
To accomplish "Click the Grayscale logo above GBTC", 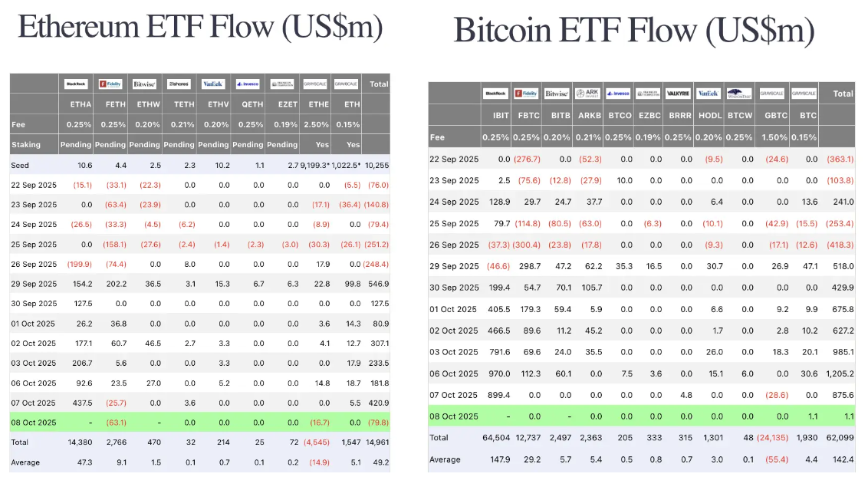I will pyautogui.click(x=771, y=94).
